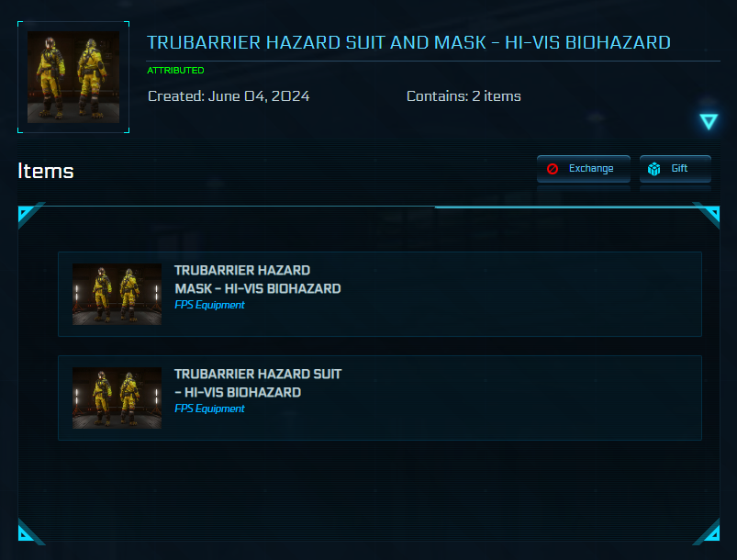Viewport: 737px width, 560px height.
Task: Click the Gift button
Action: click(x=675, y=168)
